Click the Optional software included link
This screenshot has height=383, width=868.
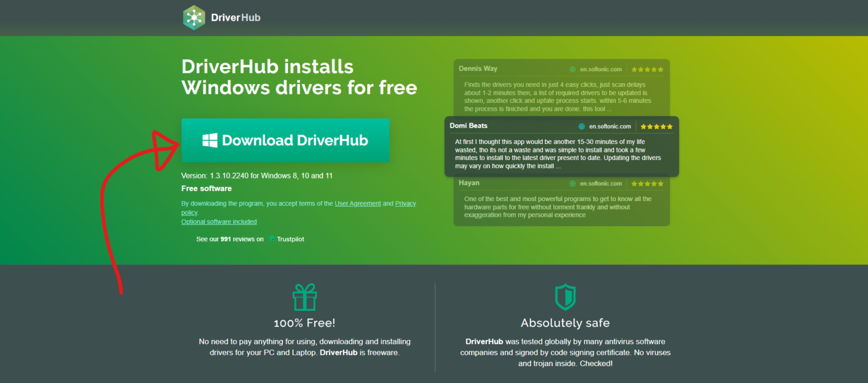tap(219, 221)
